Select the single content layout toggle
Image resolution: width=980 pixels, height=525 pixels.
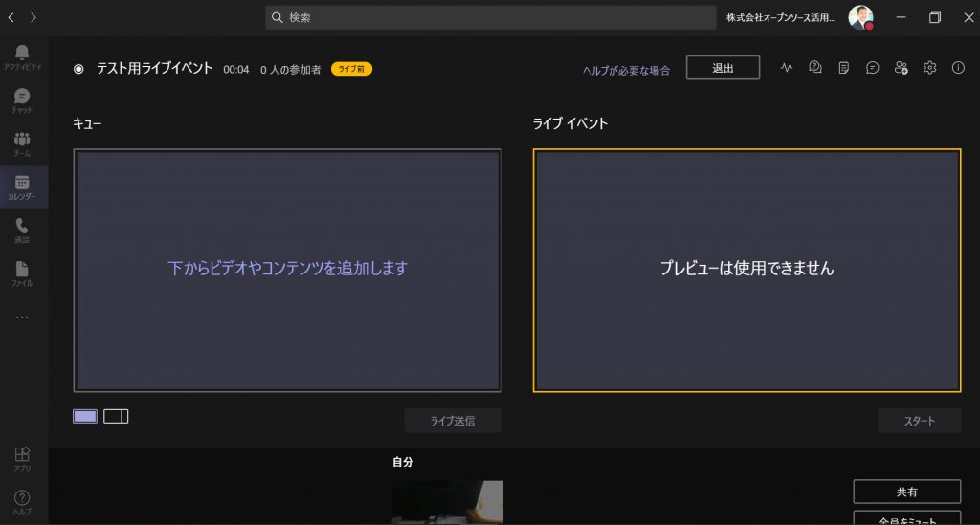tap(85, 416)
